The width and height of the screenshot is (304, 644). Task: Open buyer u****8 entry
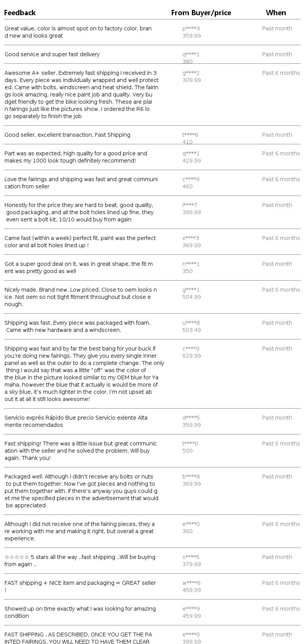point(191,323)
